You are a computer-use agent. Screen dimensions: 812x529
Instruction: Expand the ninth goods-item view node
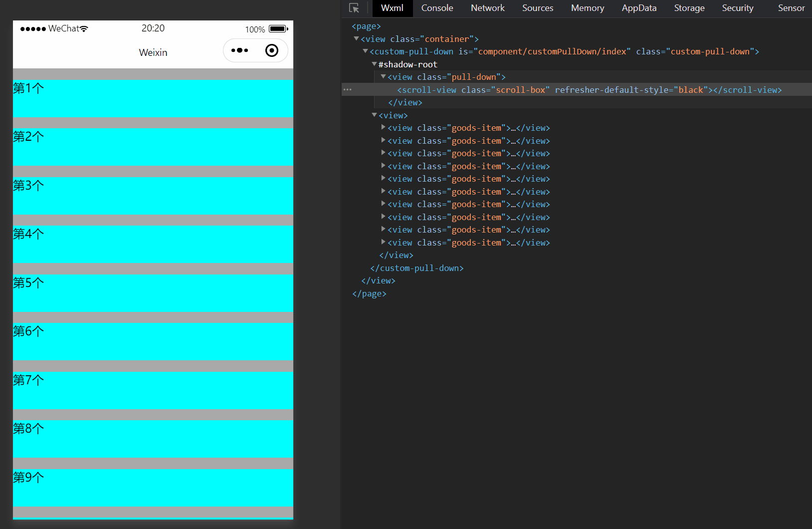(x=383, y=229)
